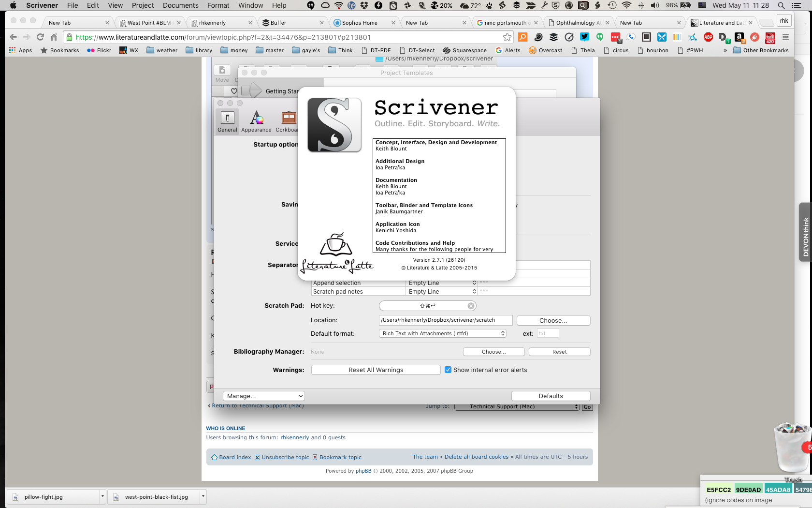Click the Amazon extension icon
The image size is (812, 508).
point(739,37)
